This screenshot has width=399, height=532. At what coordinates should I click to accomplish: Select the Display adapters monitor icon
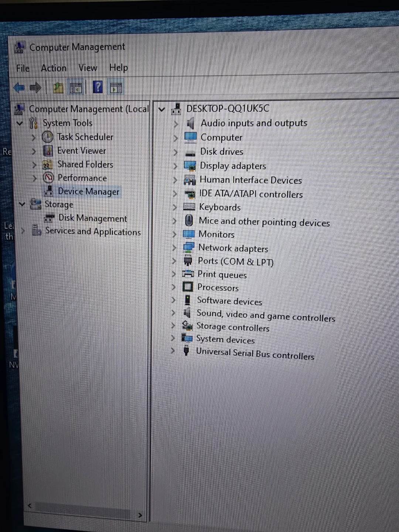coord(190,166)
